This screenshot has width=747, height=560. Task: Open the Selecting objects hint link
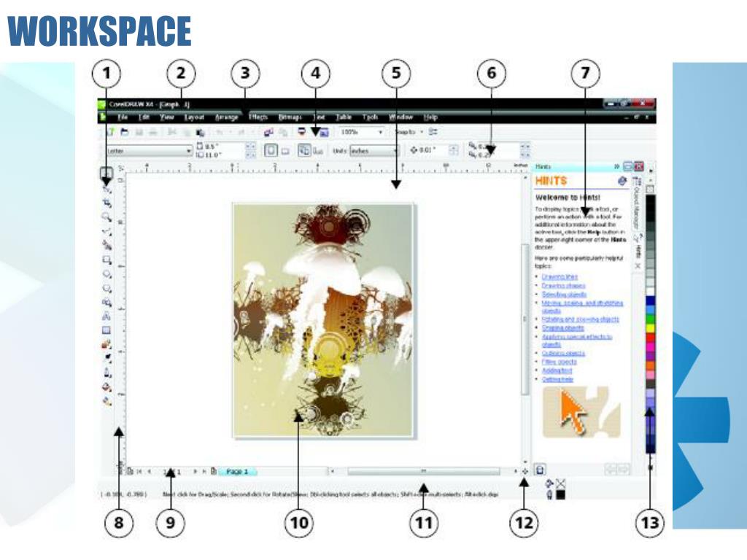pos(564,295)
